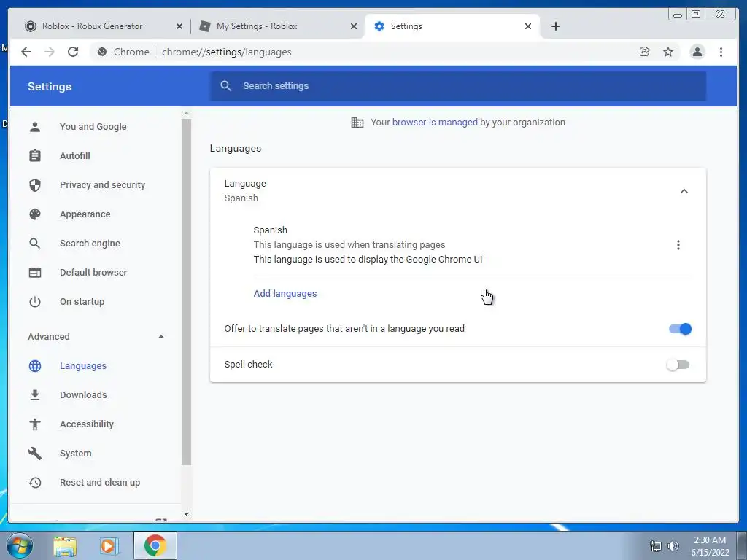Click the sidebar scroll down arrow
Image resolution: width=747 pixels, height=560 pixels.
(186, 514)
